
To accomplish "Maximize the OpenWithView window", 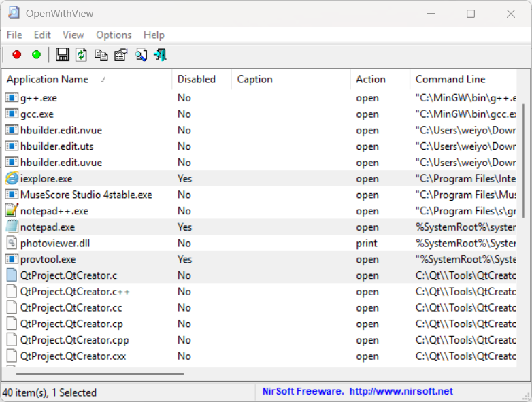I will point(471,14).
